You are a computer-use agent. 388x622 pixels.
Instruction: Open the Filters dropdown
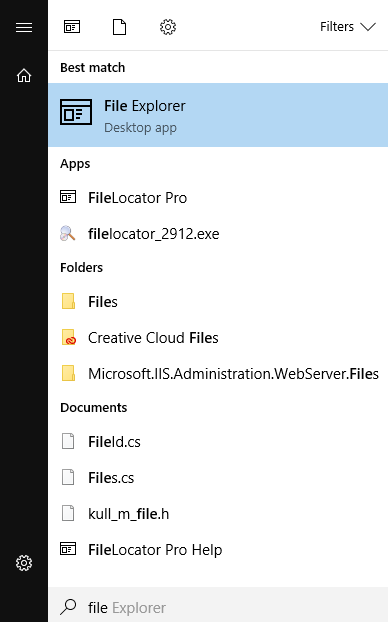tap(348, 27)
